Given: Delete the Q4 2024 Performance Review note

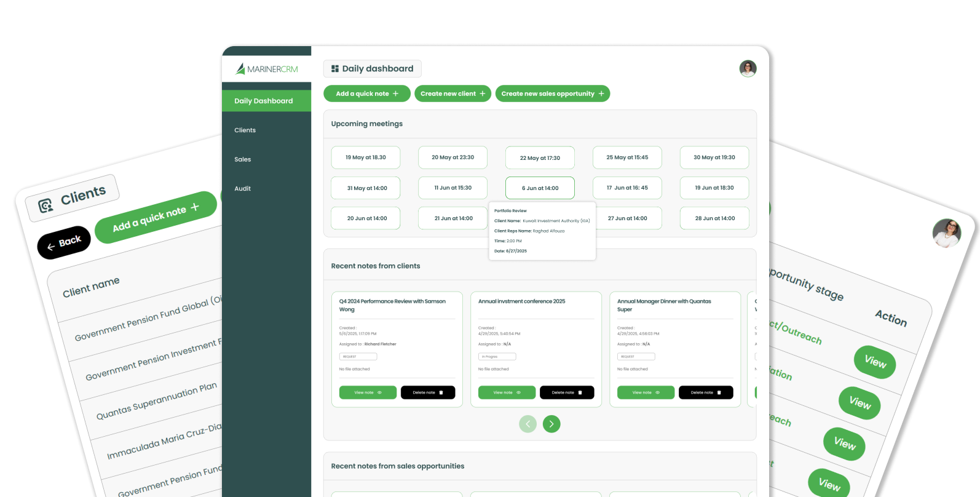Looking at the screenshot, I should click(427, 392).
